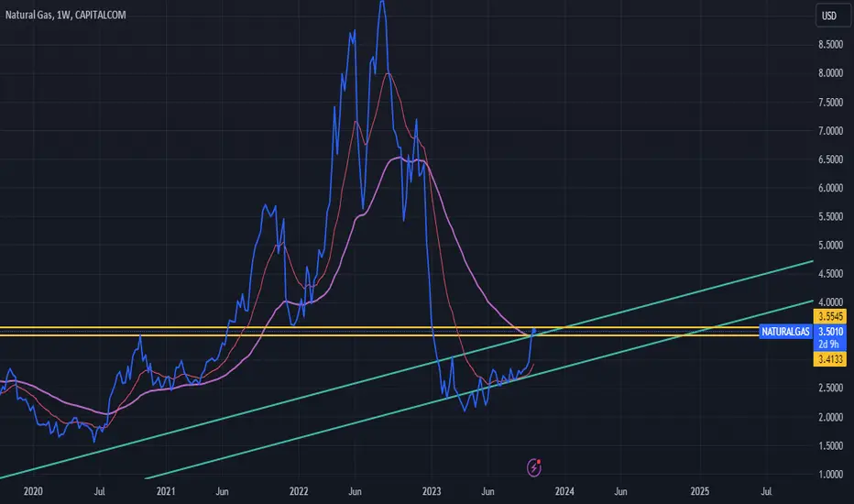The width and height of the screenshot is (854, 504).
Task: Click the 3.5010 current price label
Action: (830, 332)
